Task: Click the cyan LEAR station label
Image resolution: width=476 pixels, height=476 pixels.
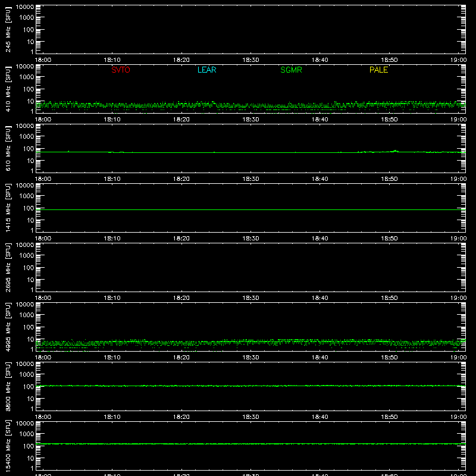Action: 206,70
